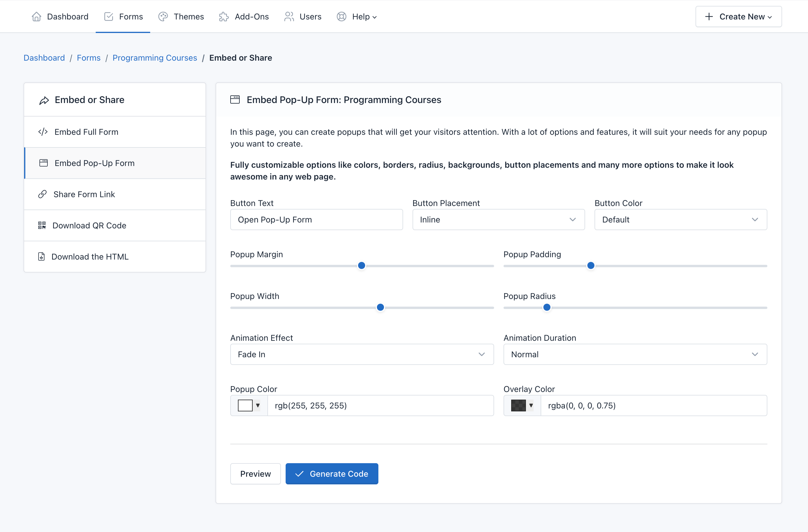Click the Share Form Link chain icon

(42, 194)
